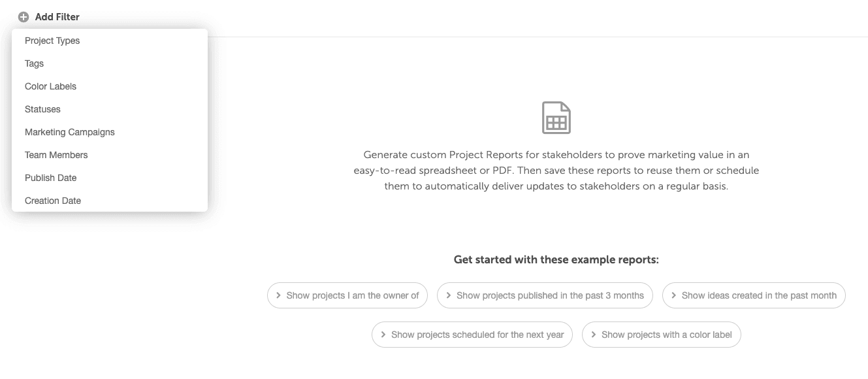The image size is (868, 379).
Task: Click chevron on 'projects I am the owner of'
Action: click(x=279, y=295)
